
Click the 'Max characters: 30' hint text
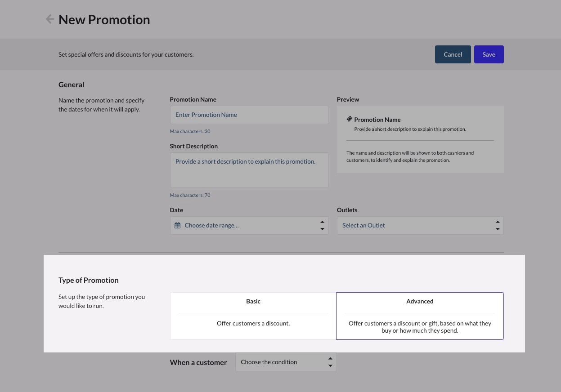190,131
